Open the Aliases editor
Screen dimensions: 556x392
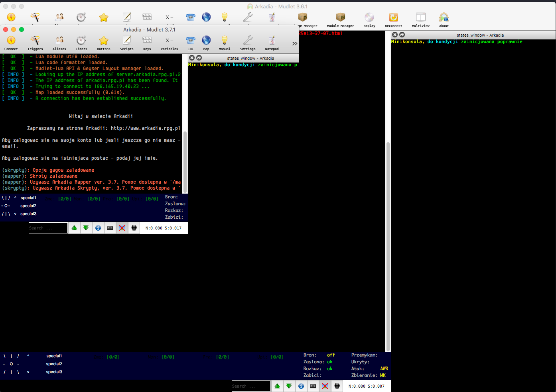click(59, 42)
